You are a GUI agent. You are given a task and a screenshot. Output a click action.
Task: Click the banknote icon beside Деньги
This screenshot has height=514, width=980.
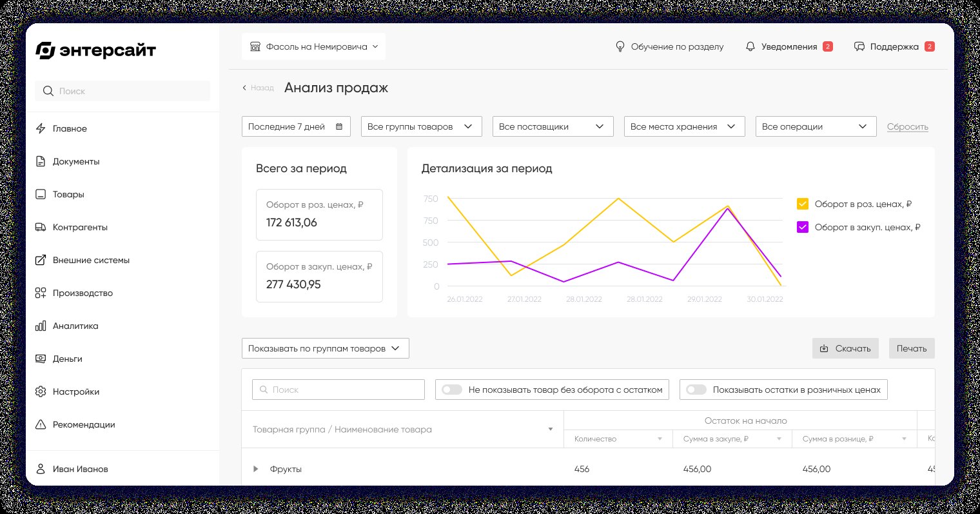click(x=41, y=359)
